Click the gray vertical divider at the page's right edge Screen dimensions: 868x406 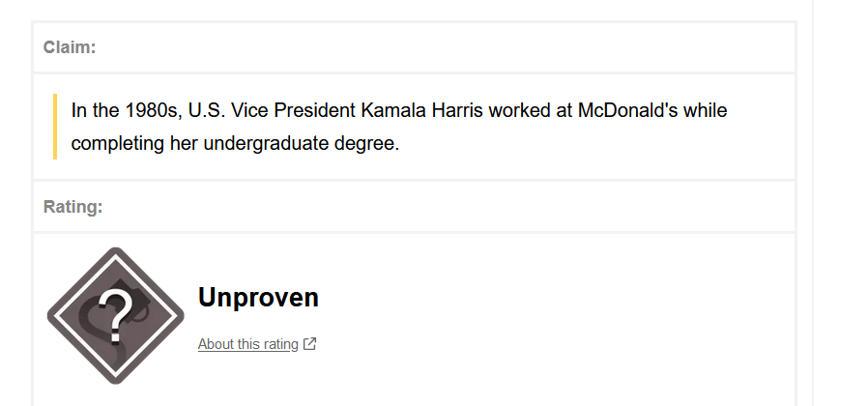[x=812, y=203]
